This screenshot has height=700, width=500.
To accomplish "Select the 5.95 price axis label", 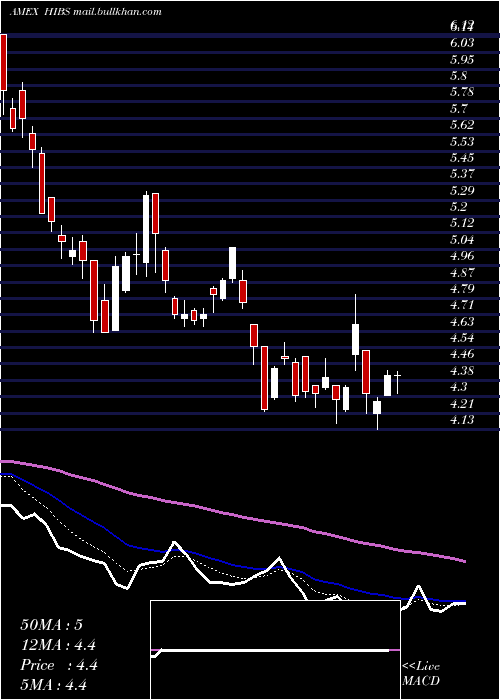I will click(x=462, y=59).
